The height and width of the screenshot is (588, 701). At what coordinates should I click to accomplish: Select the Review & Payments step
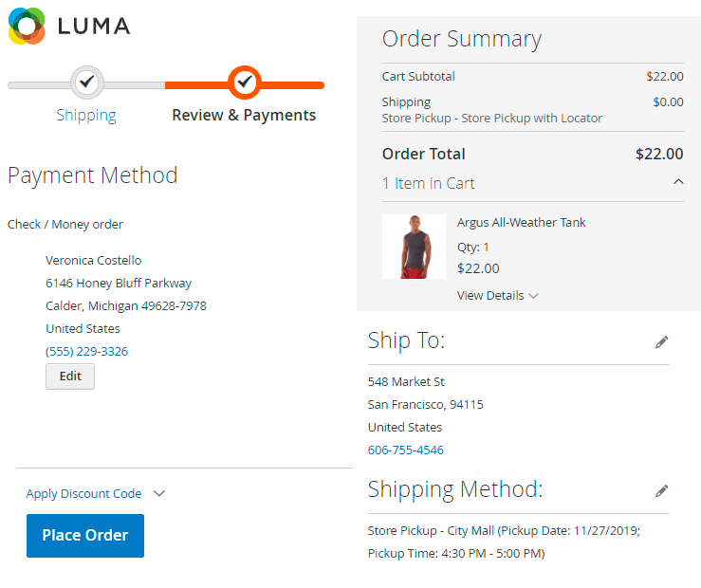[x=244, y=115]
